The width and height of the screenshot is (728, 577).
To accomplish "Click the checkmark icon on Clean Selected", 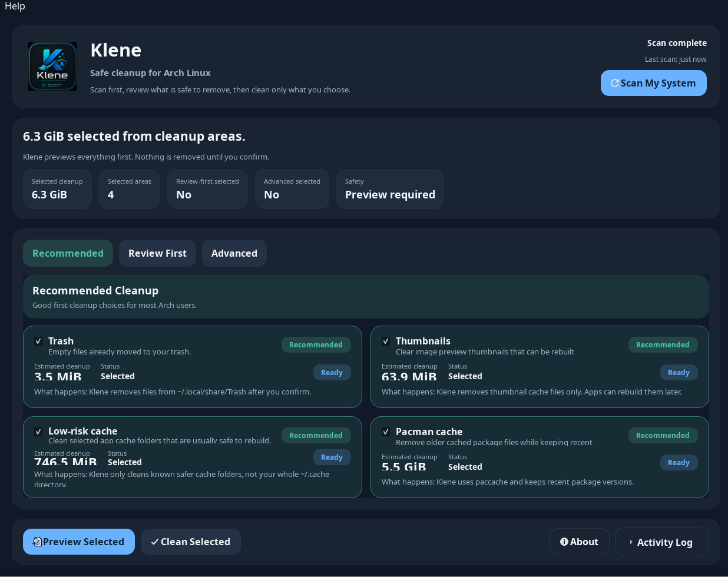I will [155, 542].
